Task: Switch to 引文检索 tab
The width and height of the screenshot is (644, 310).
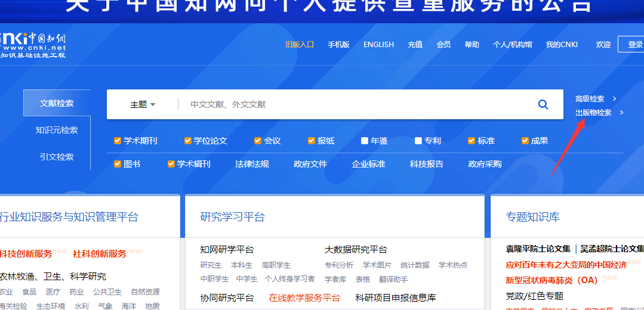Action: (57, 157)
